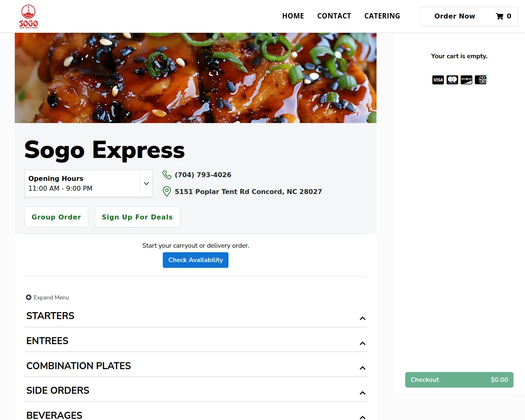Click the Discover card icon
The image size is (525, 420).
coord(466,80)
